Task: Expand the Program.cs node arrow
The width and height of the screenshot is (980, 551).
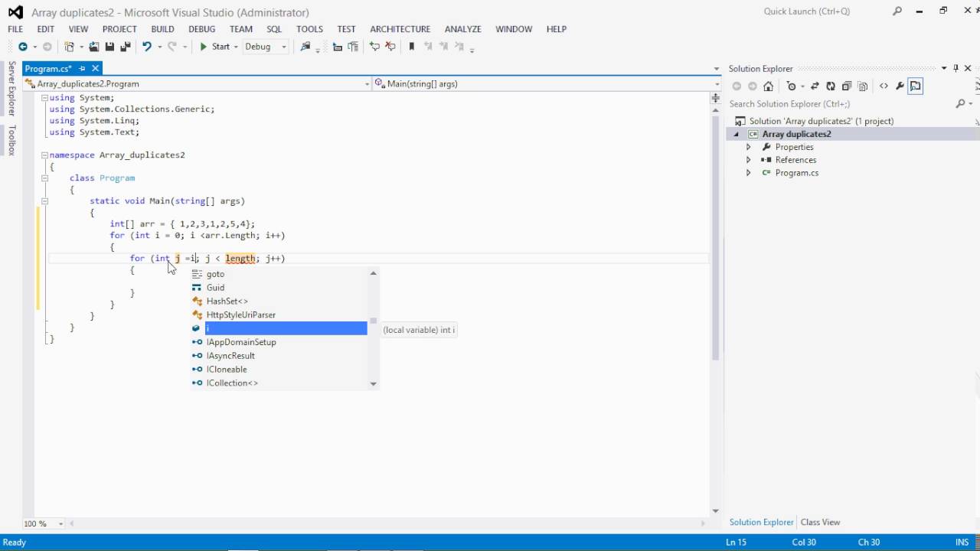Action: click(x=749, y=173)
